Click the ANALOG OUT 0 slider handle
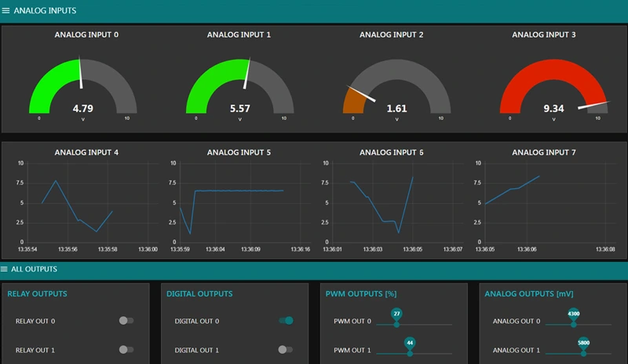Image resolution: width=628 pixels, height=364 pixels. tap(574, 324)
